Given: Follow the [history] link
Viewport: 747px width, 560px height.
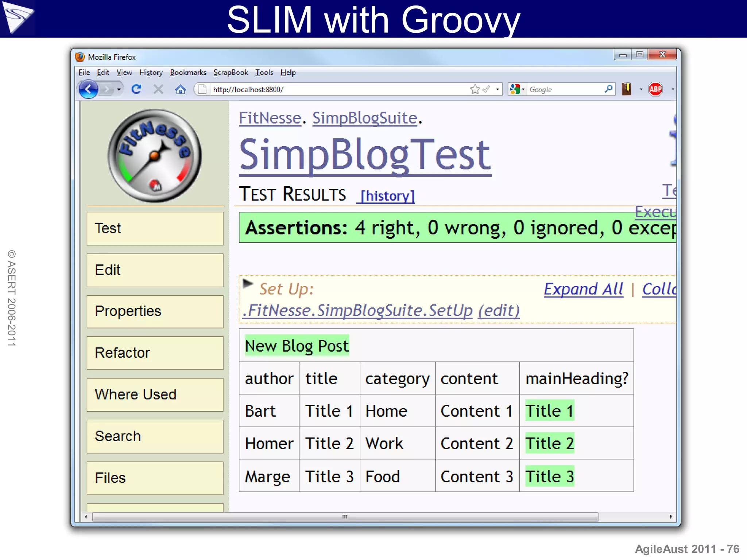Looking at the screenshot, I should point(387,196).
